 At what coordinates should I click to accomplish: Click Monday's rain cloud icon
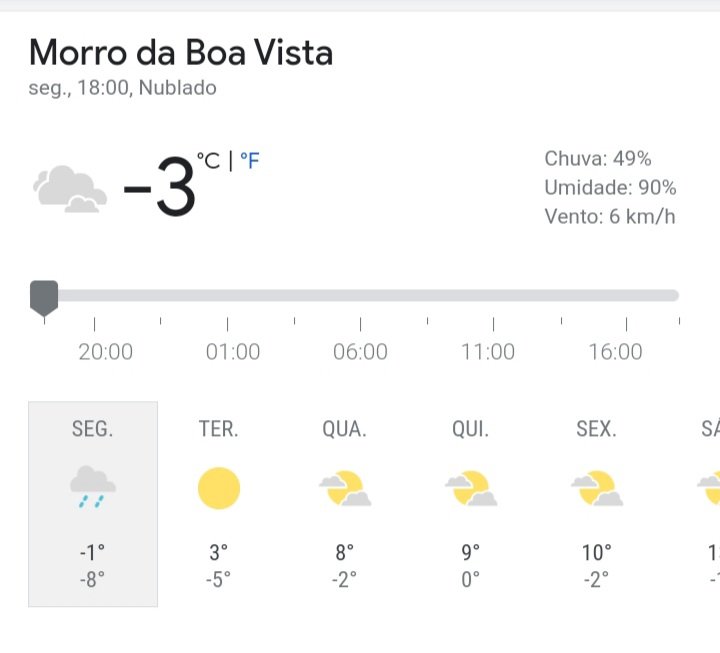tap(93, 487)
